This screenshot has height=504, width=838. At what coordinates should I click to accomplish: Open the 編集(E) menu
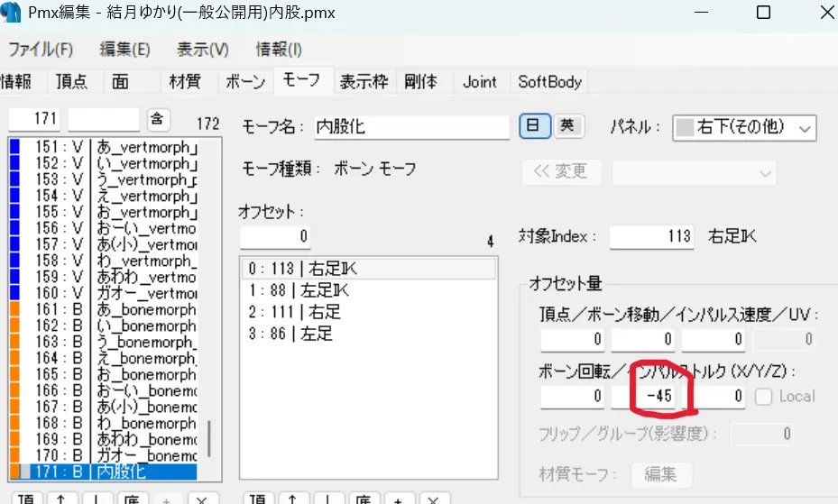[x=125, y=50]
